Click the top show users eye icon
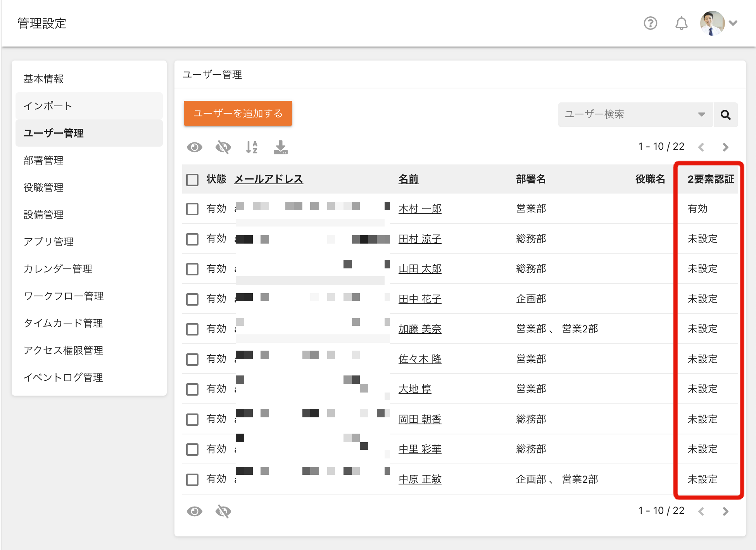 (195, 147)
